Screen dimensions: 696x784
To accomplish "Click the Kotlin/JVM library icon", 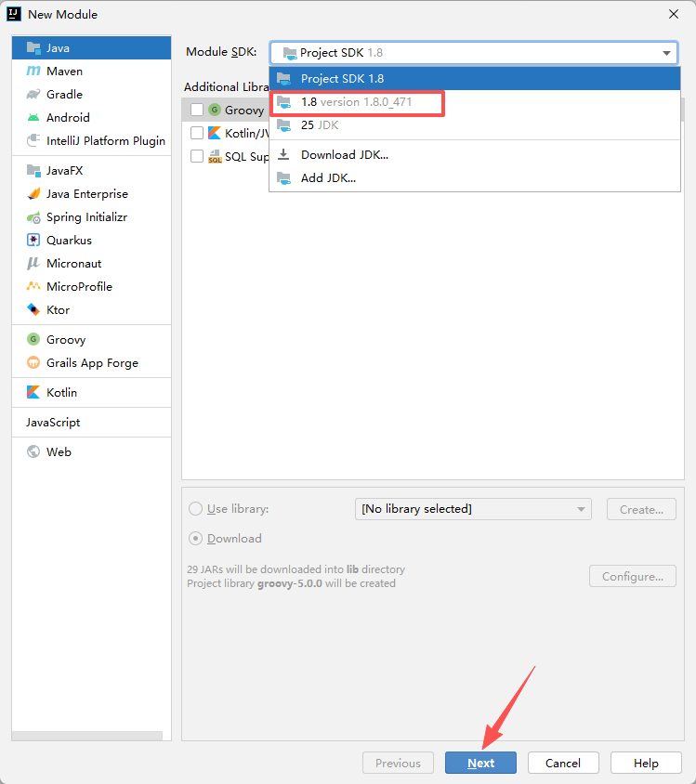I will pos(215,133).
